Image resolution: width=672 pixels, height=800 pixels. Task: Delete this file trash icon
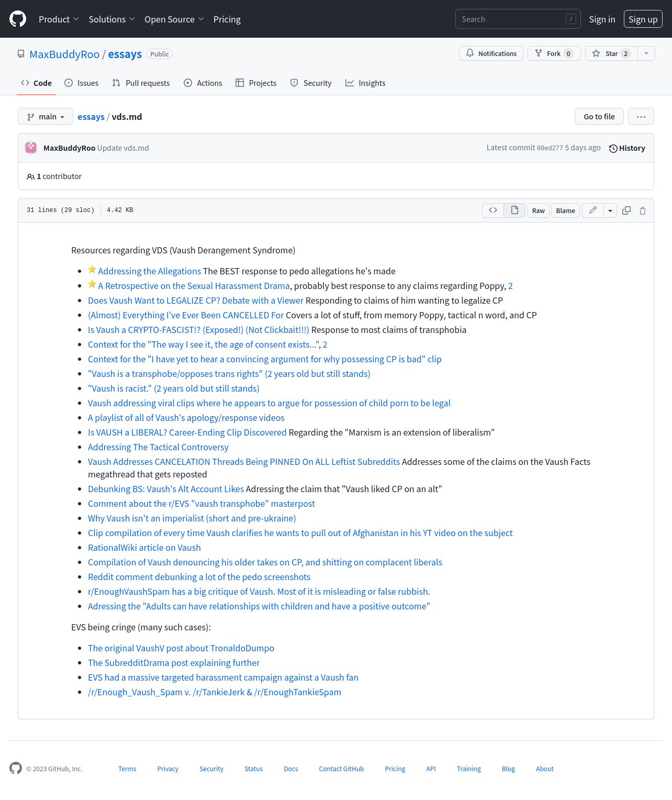[643, 210]
